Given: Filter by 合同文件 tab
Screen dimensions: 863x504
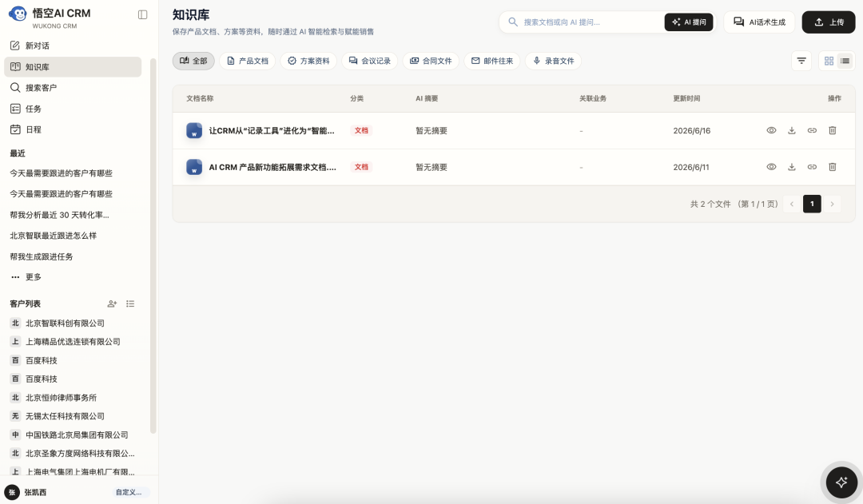Looking at the screenshot, I should pos(431,61).
